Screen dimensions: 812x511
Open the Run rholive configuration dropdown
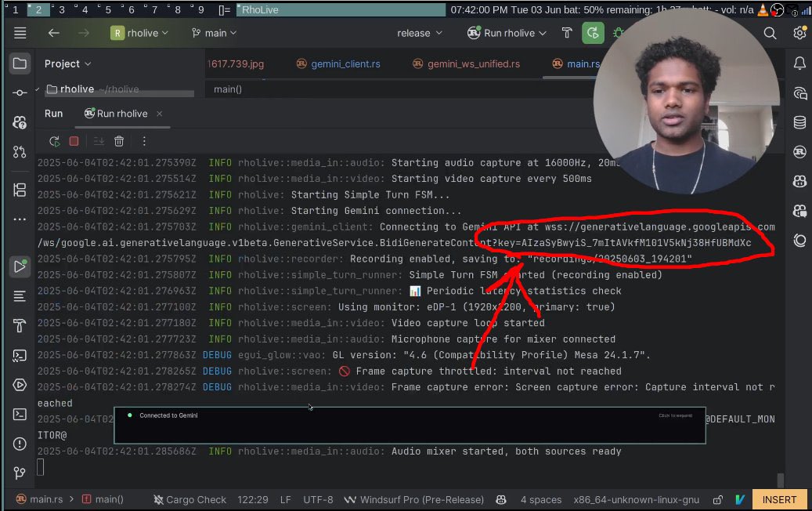click(x=507, y=33)
